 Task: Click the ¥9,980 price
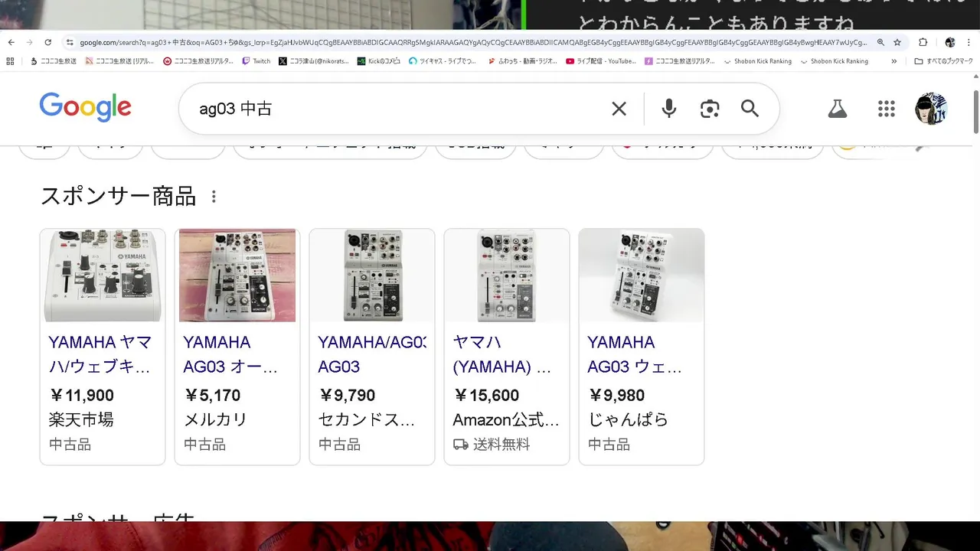(x=616, y=396)
